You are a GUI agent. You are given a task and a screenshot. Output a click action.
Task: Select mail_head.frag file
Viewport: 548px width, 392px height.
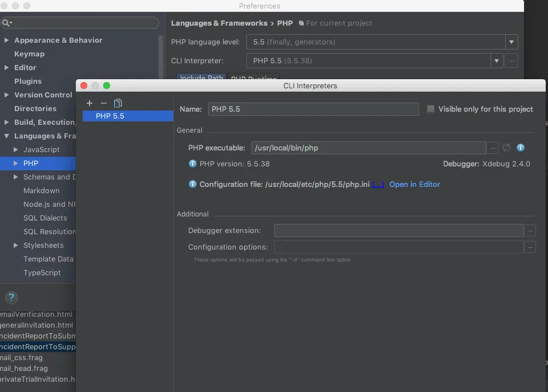click(x=24, y=368)
